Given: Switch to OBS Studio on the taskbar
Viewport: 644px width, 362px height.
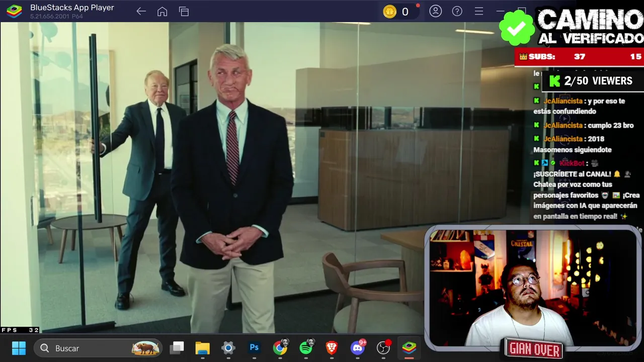Looking at the screenshot, I should click(x=383, y=348).
